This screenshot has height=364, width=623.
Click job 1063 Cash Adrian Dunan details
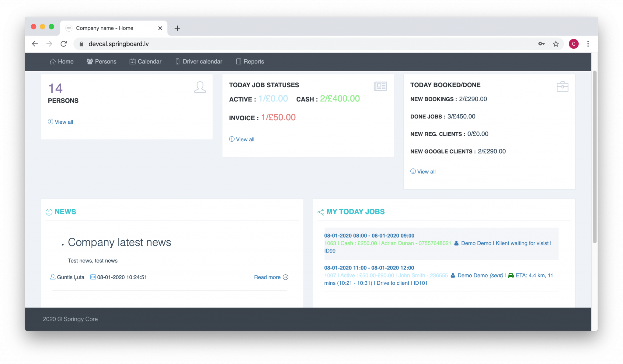pos(388,243)
